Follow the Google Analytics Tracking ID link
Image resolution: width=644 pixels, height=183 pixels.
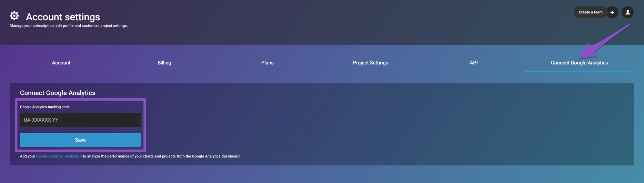click(59, 156)
